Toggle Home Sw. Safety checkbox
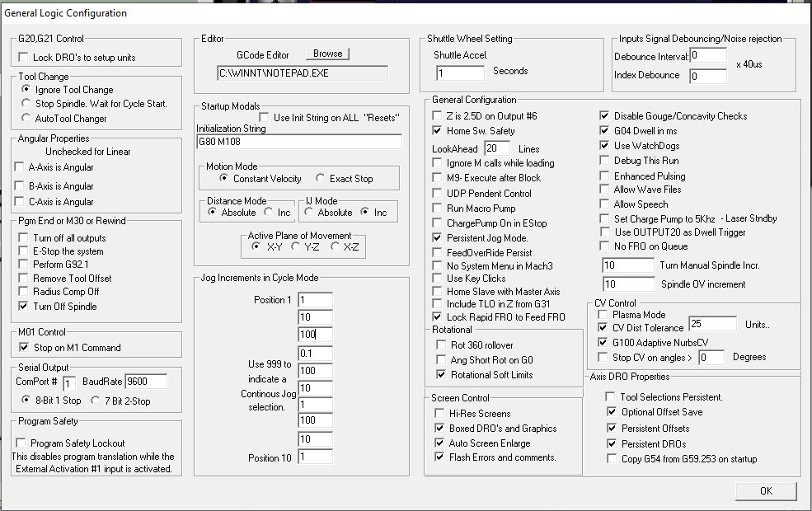 click(x=437, y=130)
